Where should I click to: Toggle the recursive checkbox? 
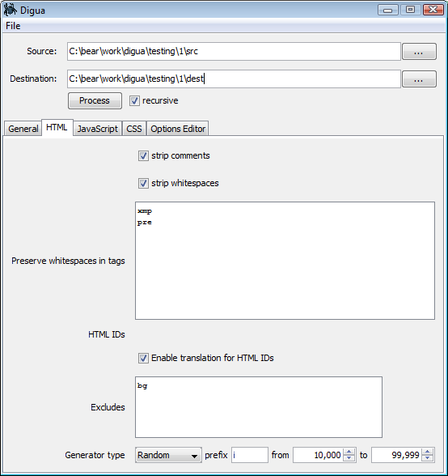click(x=134, y=100)
